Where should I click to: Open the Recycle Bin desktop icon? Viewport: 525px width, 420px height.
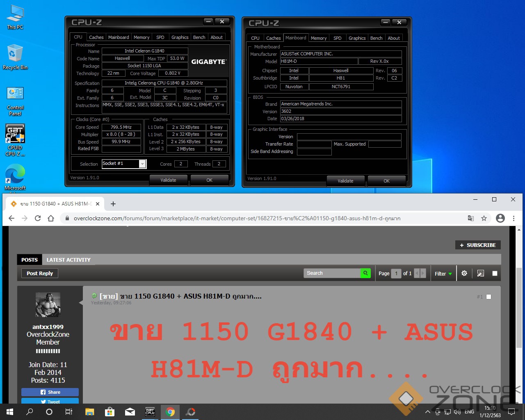coord(15,57)
